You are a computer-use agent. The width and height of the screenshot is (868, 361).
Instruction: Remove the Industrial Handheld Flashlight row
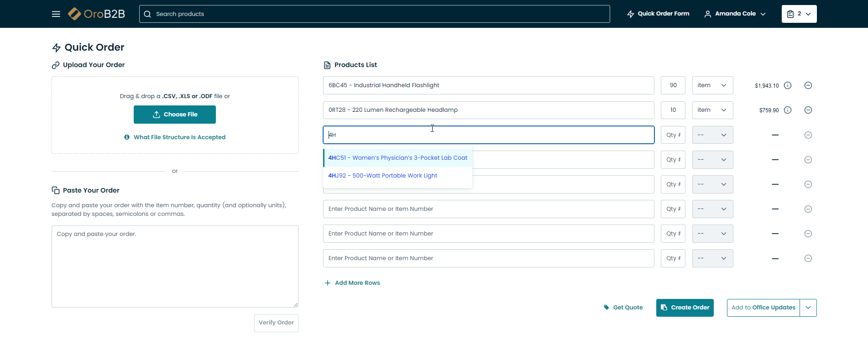[808, 85]
